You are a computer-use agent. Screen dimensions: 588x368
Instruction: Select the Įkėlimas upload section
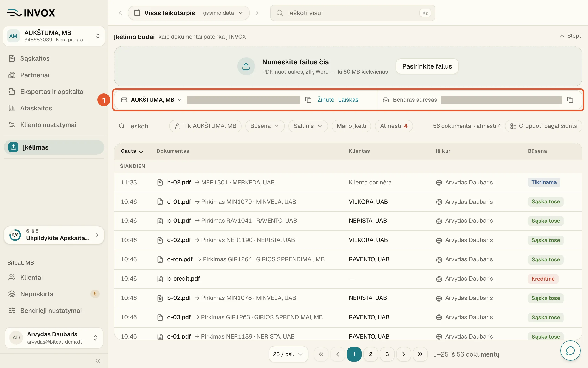point(54,147)
